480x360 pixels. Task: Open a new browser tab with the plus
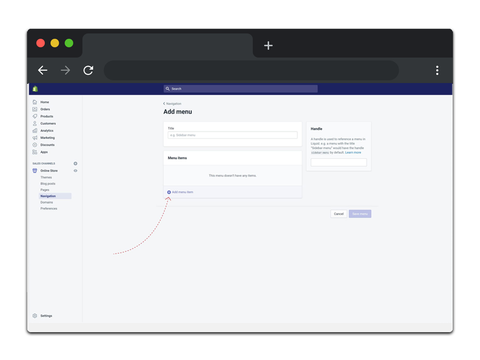click(268, 45)
